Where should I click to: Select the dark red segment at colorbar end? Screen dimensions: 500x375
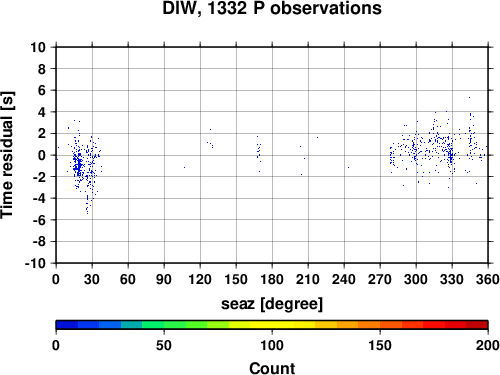pyautogui.click(x=477, y=325)
